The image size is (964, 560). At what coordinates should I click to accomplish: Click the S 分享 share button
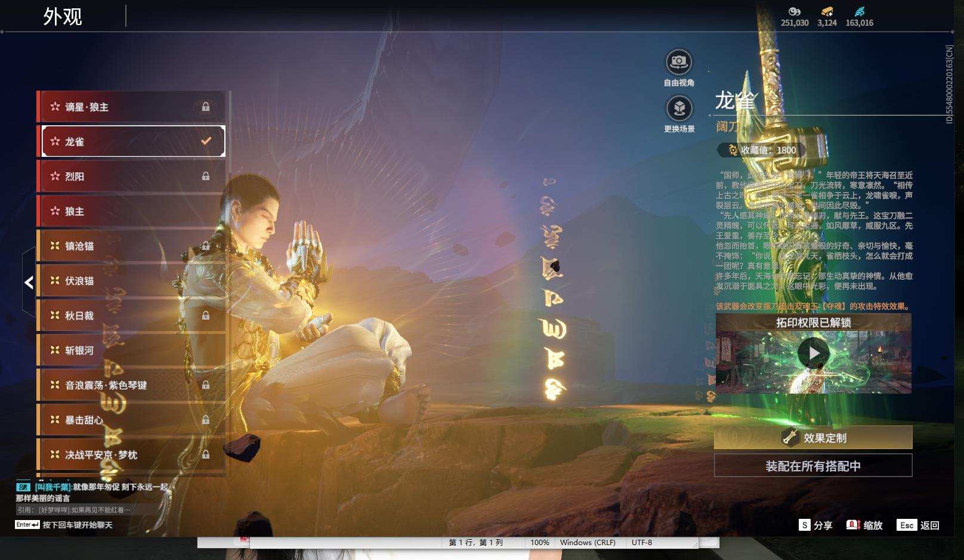[815, 525]
